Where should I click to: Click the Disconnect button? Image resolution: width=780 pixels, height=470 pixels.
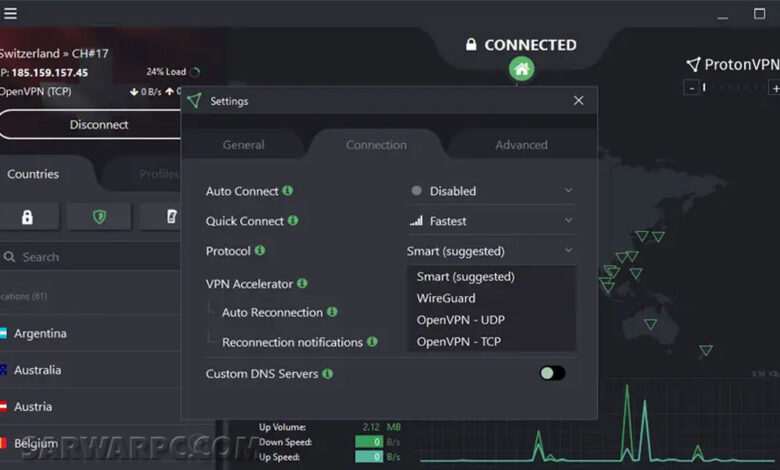click(98, 124)
